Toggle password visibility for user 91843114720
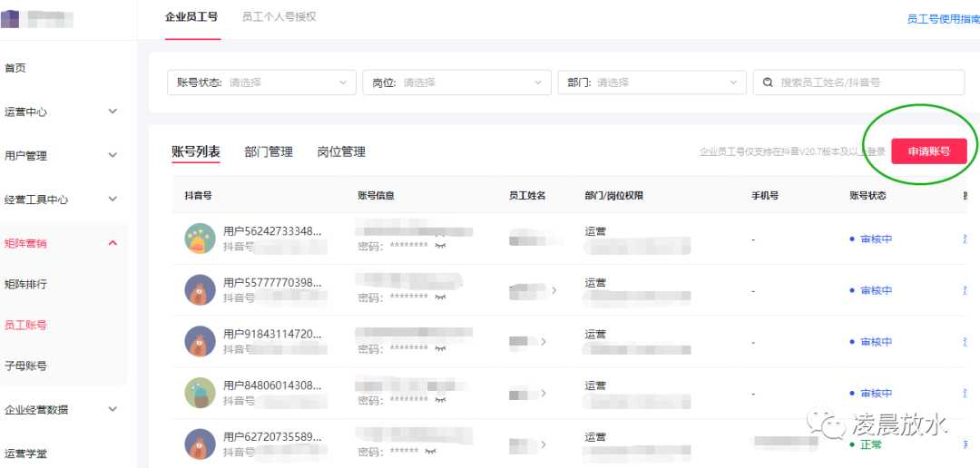Screen dimensions: 980x468 pos(441,349)
